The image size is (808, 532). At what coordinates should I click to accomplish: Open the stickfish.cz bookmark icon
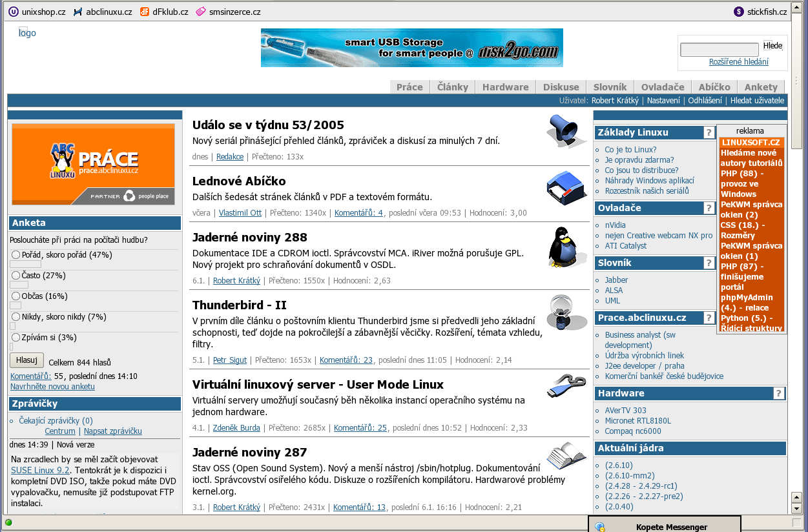739,12
